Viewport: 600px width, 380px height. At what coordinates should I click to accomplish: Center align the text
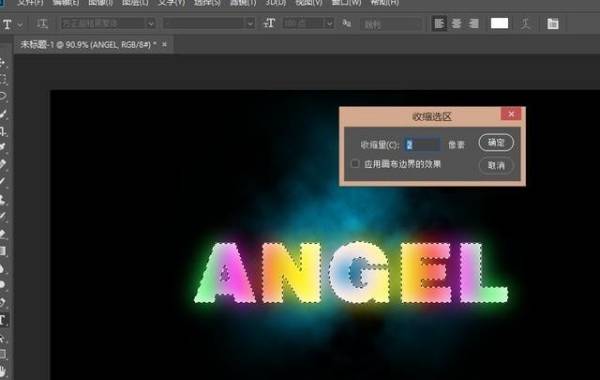[x=457, y=24]
